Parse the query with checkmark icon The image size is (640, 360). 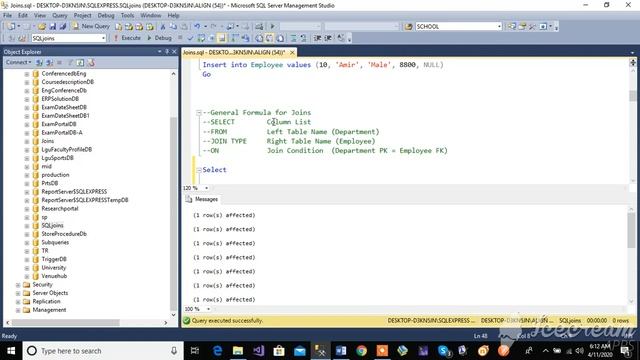(x=190, y=38)
